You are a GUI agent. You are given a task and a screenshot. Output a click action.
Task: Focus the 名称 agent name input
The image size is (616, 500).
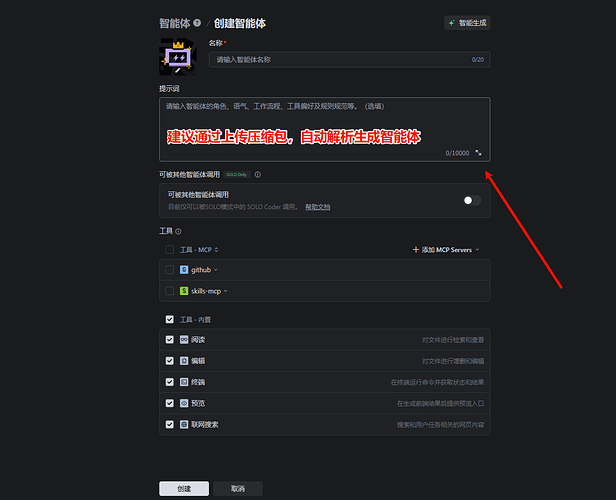tap(349, 60)
